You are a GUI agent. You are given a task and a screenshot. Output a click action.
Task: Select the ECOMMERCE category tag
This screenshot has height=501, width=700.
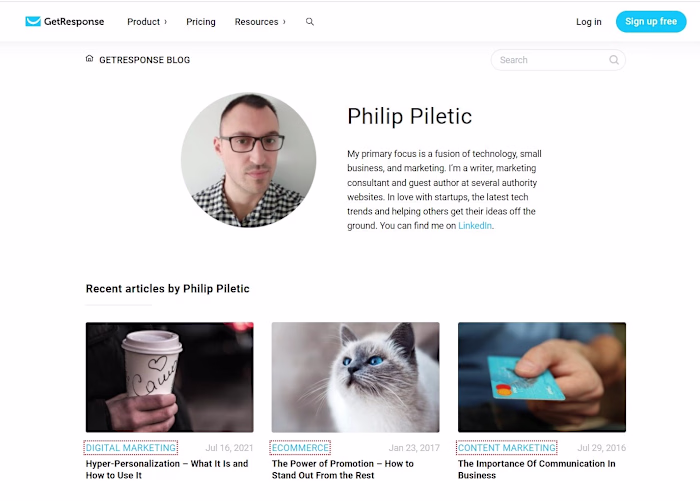(300, 447)
